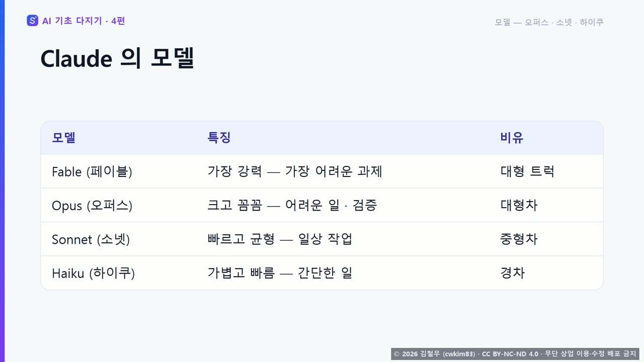Click '빠르고 균형 — 일상 작업' cell
Image resolution: width=644 pixels, height=362 pixels.
(280, 239)
